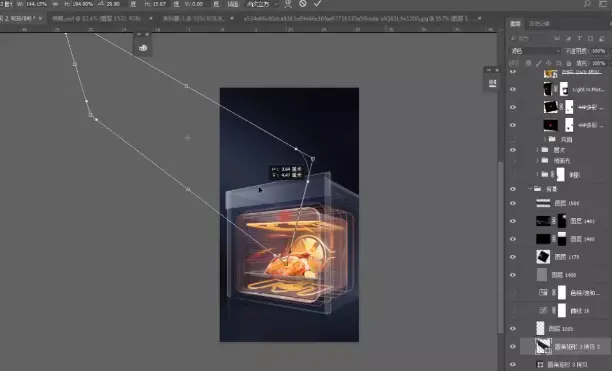Expand the 风扇 layer group
Image resolution: width=612 pixels, height=371 pixels.
[x=545, y=139]
